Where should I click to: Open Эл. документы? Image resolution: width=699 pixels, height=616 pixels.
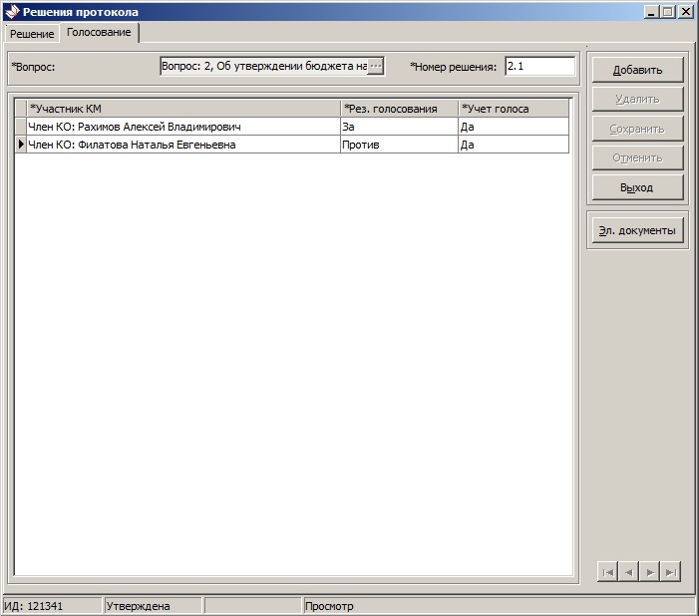pos(637,230)
